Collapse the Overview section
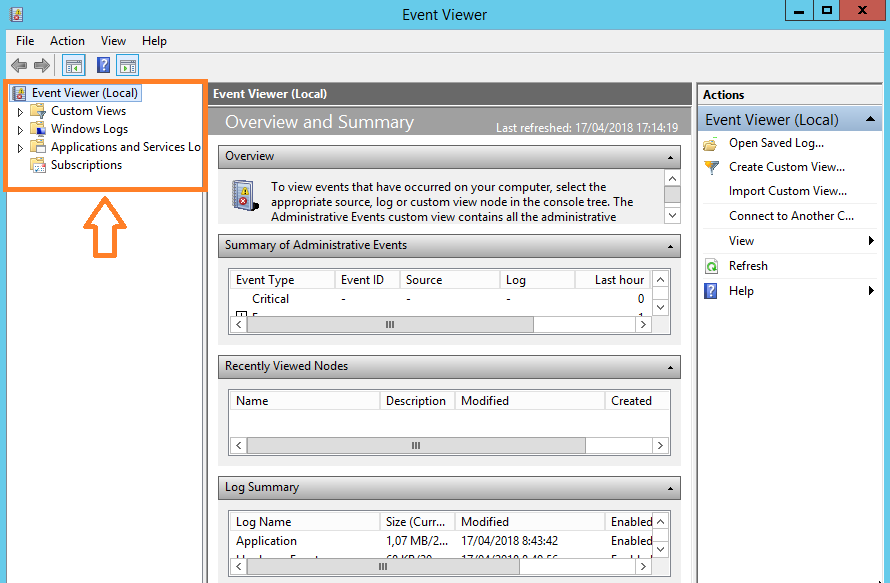The width and height of the screenshot is (890, 583). tap(671, 156)
